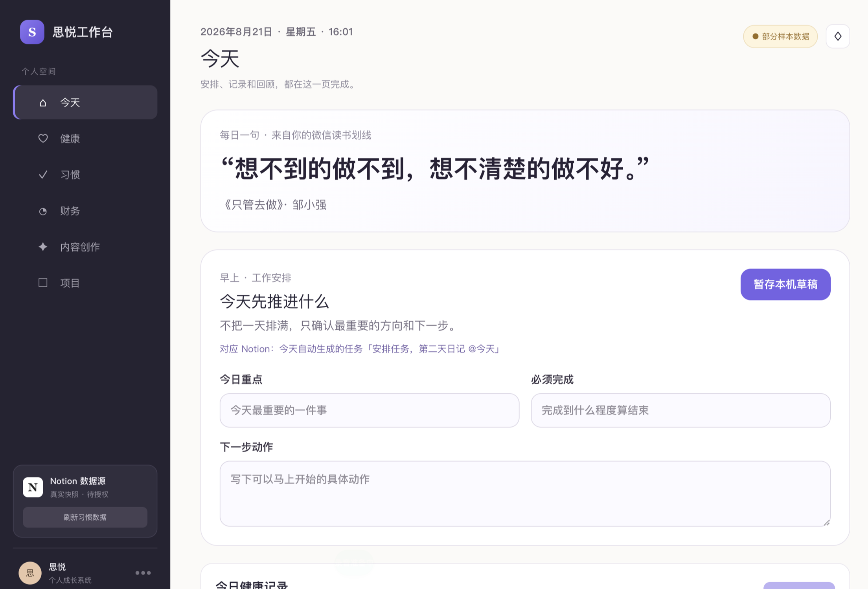Screen dimensions: 868x589
Task: Click the Notion N logo icon
Action: 33,487
